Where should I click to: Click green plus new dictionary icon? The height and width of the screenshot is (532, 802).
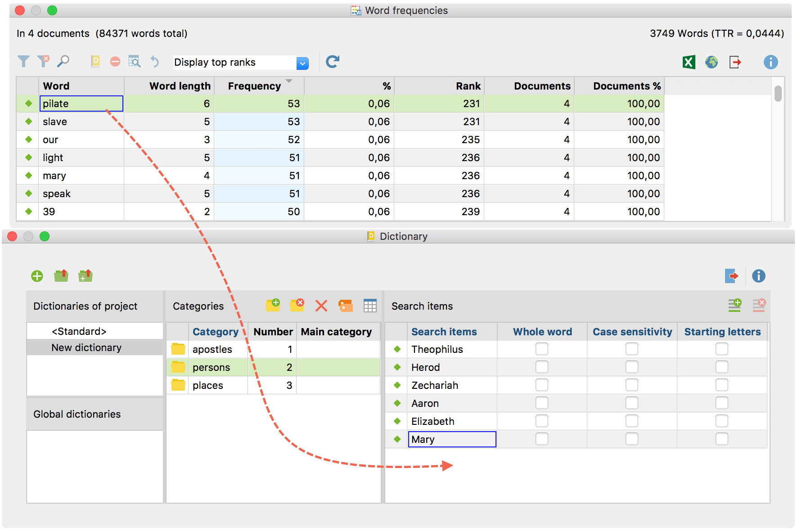coord(37,276)
